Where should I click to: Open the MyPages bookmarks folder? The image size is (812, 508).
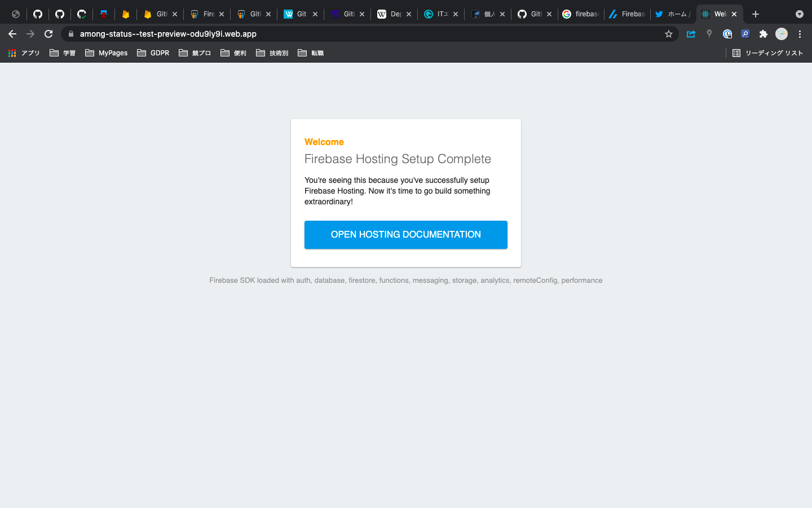click(107, 53)
